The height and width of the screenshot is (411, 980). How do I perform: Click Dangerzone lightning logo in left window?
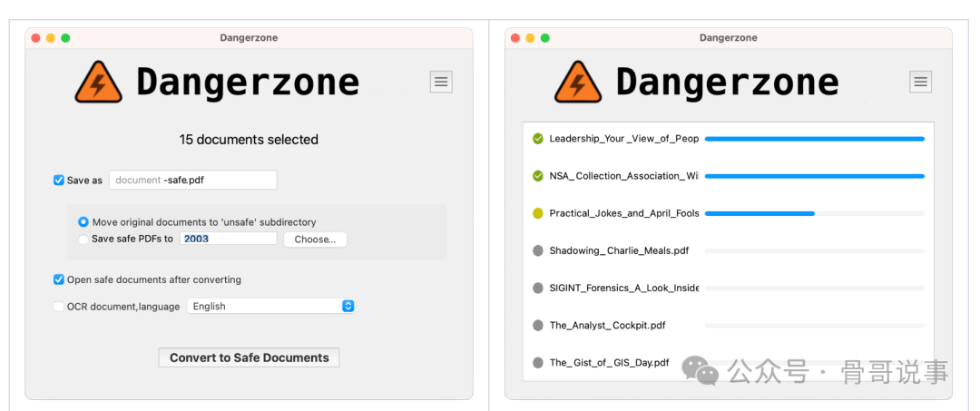pos(98,82)
